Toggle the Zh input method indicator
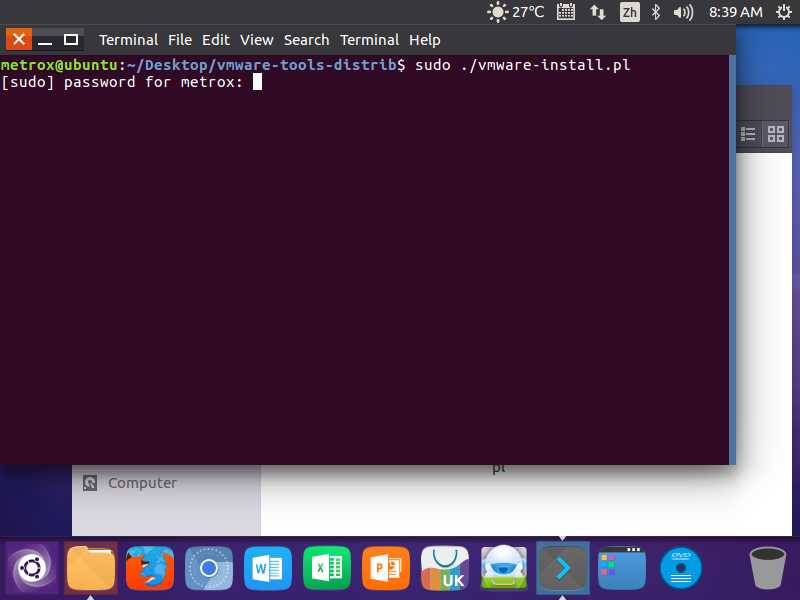The width and height of the screenshot is (800, 600). pos(629,12)
